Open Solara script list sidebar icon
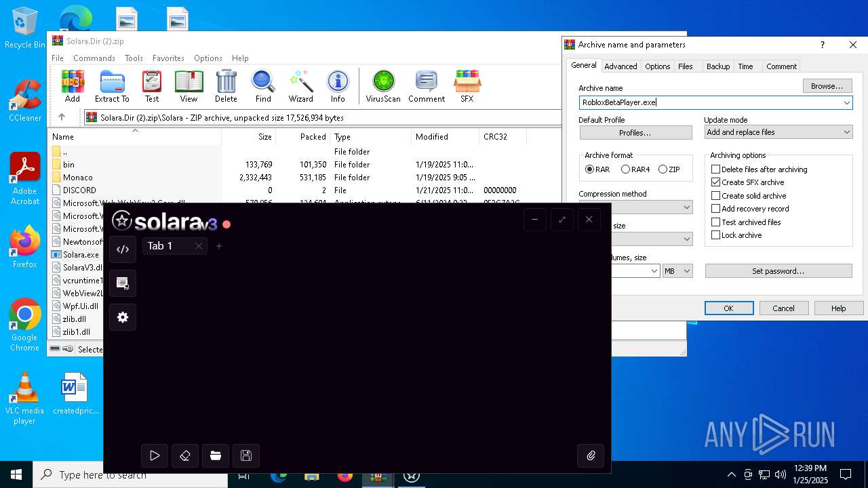Screen dimensions: 868x488 [x=123, y=283]
